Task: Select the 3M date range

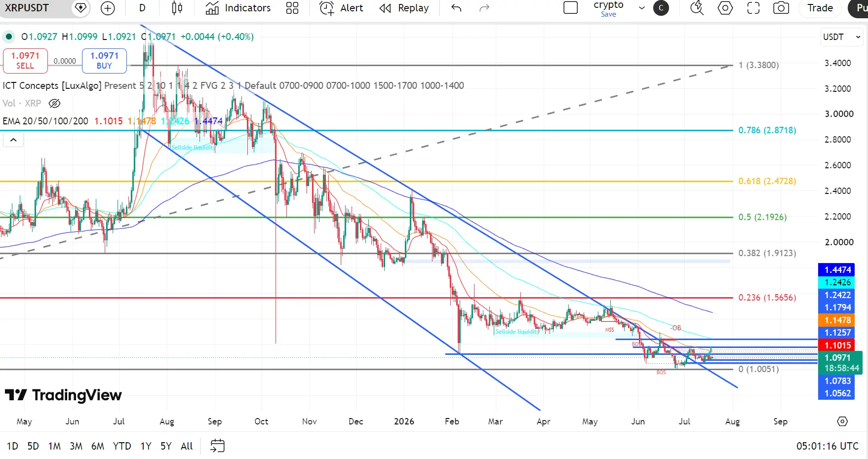Action: pyautogui.click(x=76, y=446)
